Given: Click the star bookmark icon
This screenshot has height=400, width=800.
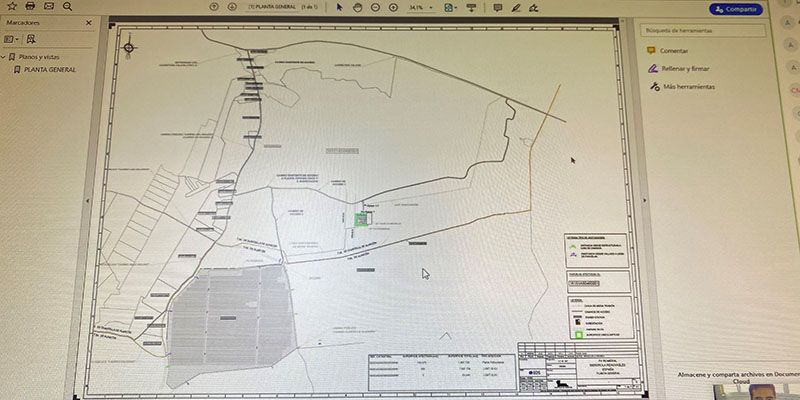Looking at the screenshot, I should tap(12, 6).
